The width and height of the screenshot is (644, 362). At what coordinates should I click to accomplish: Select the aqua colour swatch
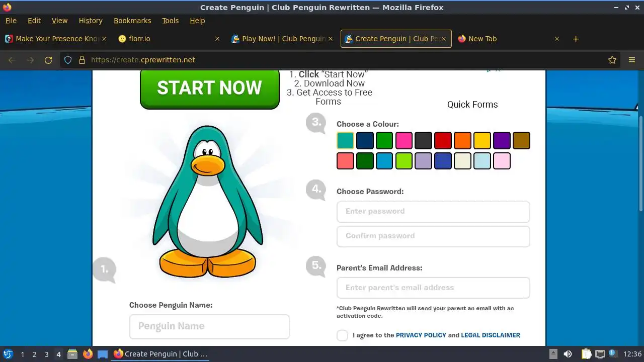(345, 141)
